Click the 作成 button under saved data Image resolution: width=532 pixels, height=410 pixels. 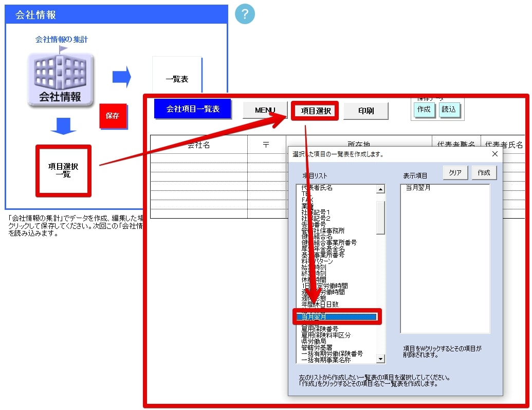tap(424, 110)
